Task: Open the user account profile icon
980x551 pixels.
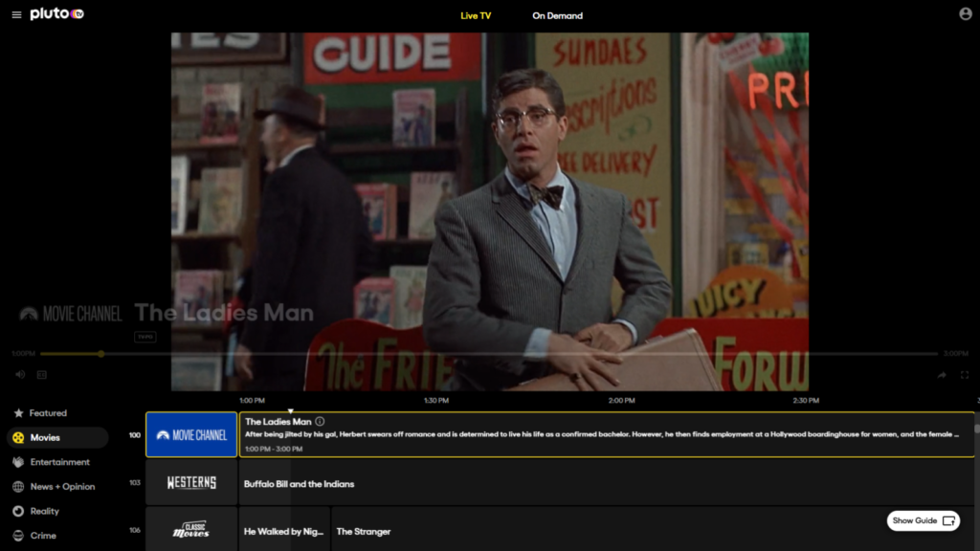Action: [965, 13]
